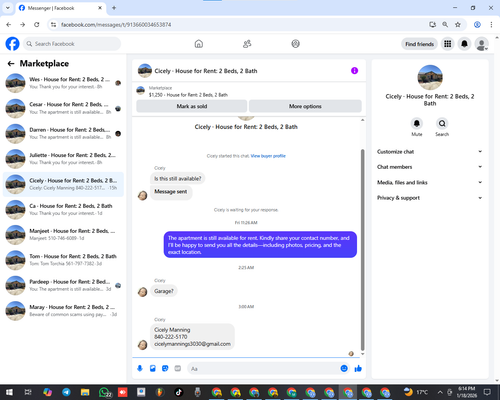Open Juliette conversation in chat list
Screen dimensions: 500x400
tap(63, 159)
